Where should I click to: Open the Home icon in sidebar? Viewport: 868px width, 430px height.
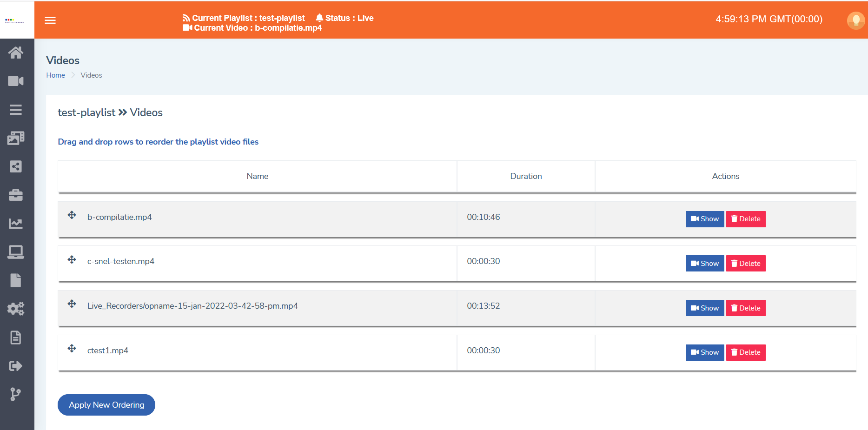(x=16, y=53)
